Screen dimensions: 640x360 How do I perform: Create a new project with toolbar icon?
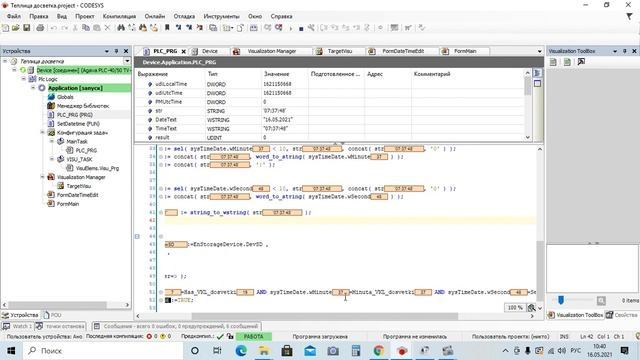tap(5, 28)
